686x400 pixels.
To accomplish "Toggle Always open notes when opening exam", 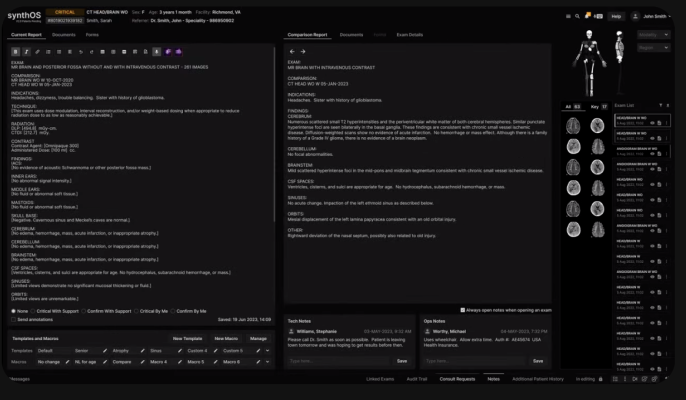I will 462,310.
